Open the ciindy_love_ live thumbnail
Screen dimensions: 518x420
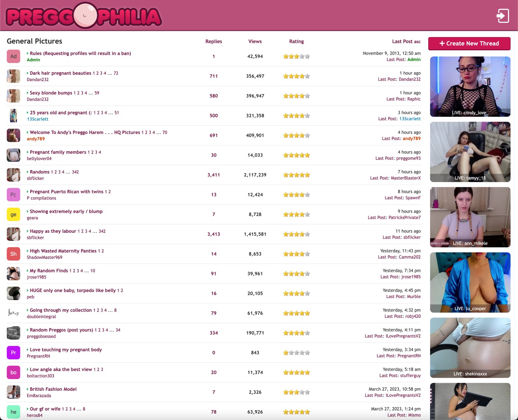(x=470, y=87)
